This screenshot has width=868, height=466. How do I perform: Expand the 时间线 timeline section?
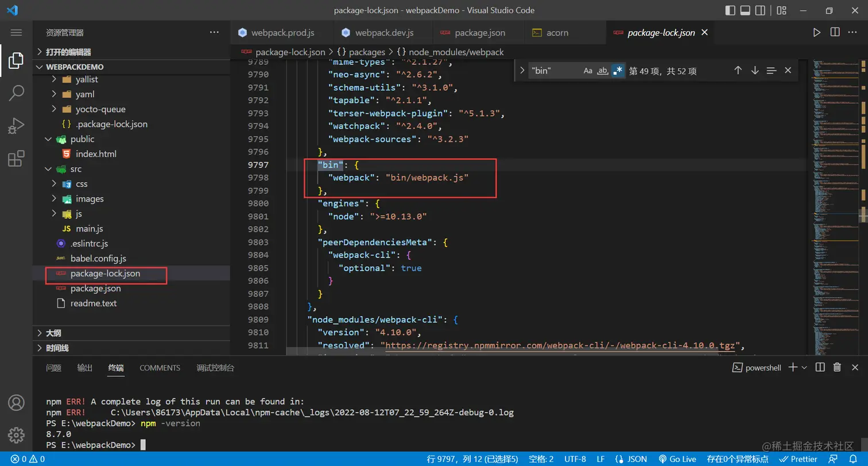[131, 348]
